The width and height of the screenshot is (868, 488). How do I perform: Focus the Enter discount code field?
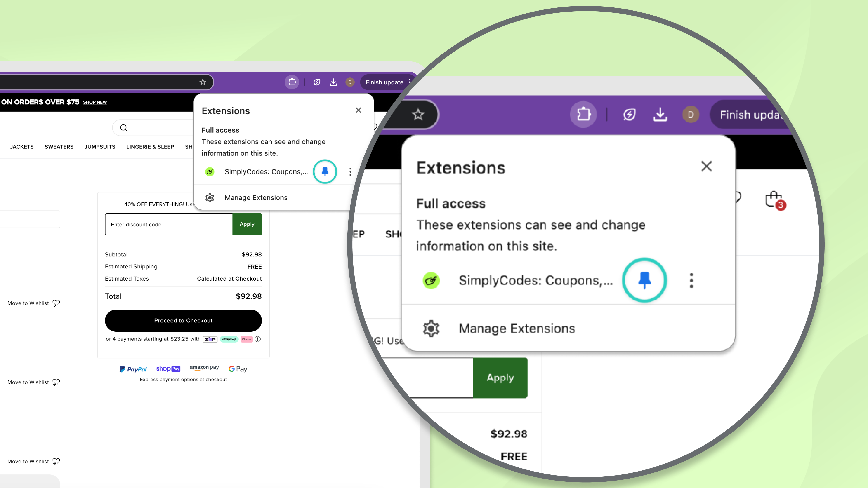click(169, 224)
